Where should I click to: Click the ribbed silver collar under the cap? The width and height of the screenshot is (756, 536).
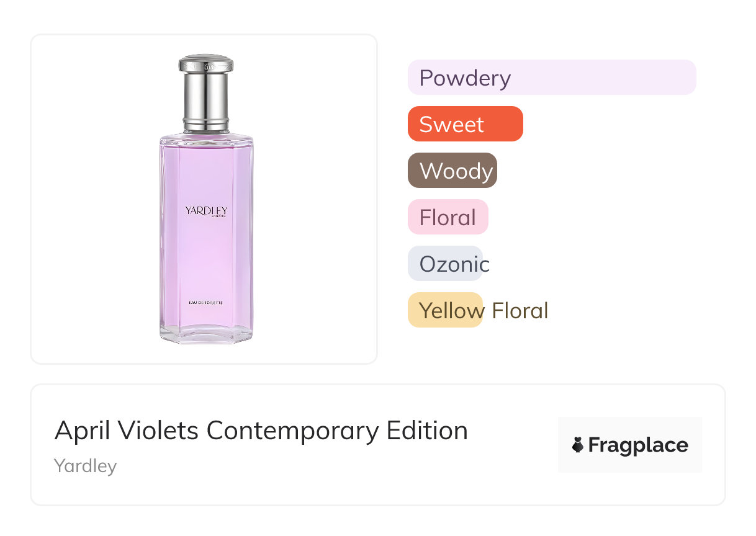[206, 123]
